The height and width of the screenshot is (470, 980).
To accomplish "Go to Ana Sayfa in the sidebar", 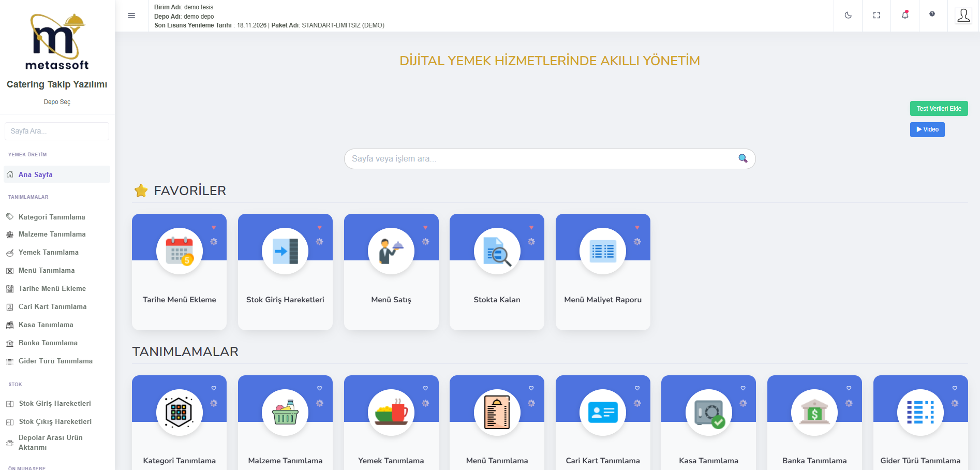I will [x=36, y=174].
